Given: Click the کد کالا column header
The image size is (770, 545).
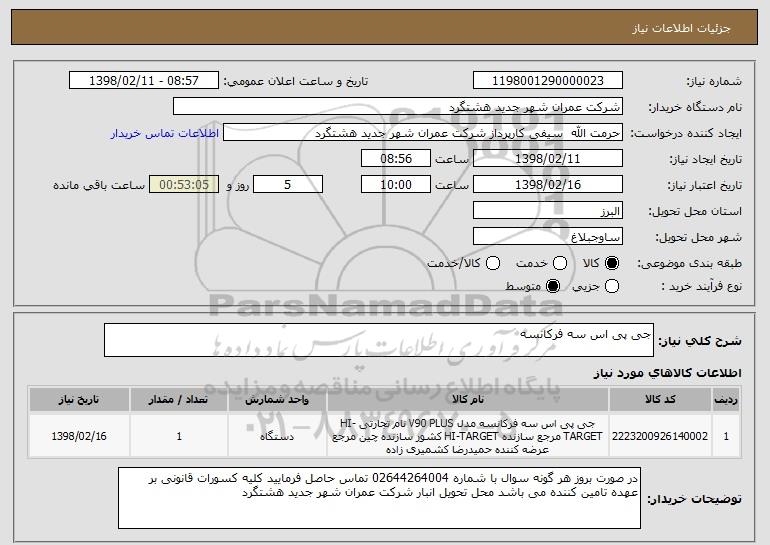Looking at the screenshot, I should [660, 400].
